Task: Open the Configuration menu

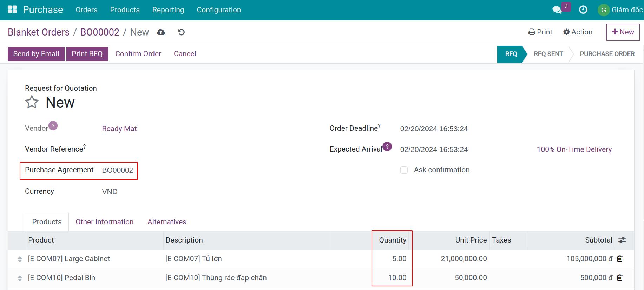Action: coord(219,10)
